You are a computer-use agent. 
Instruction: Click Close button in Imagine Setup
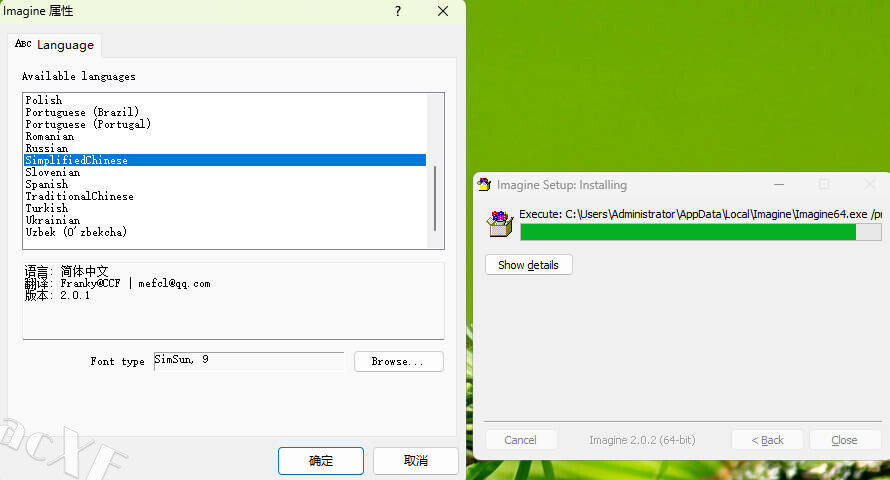845,440
